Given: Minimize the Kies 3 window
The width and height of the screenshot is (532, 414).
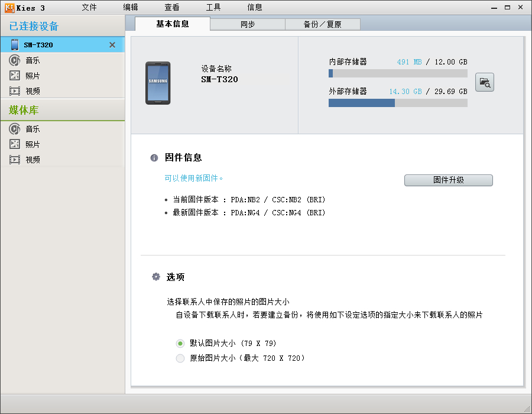Looking at the screenshot, I should (494, 8).
